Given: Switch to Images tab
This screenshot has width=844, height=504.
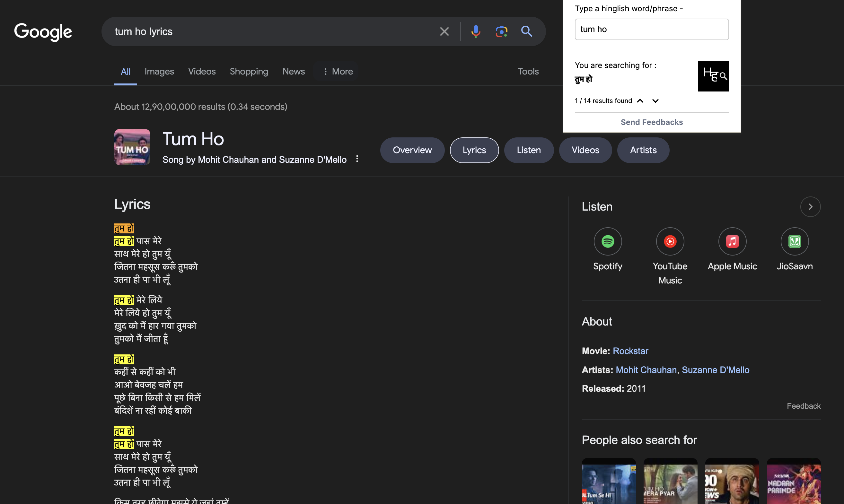Looking at the screenshot, I should pyautogui.click(x=159, y=71).
